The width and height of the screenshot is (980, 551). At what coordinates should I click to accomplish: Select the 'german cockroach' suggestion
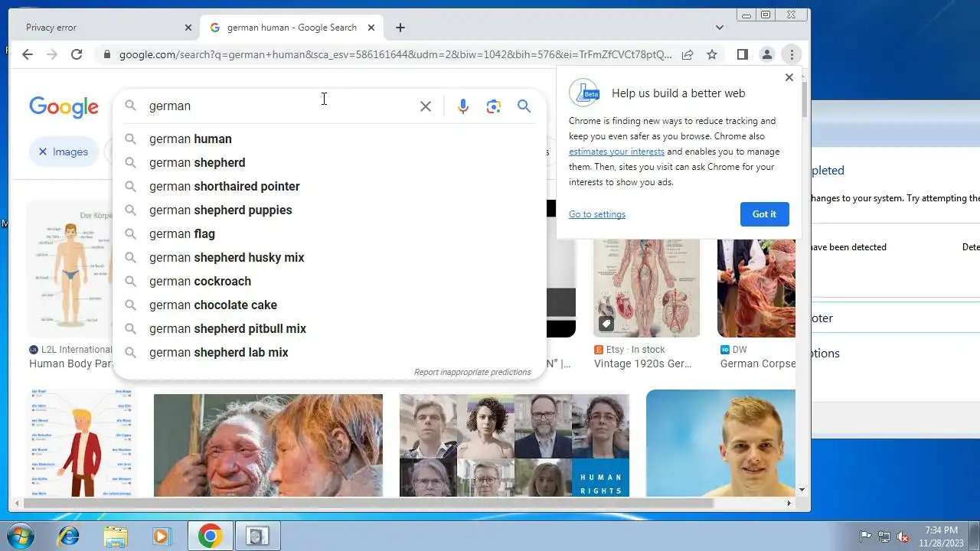(x=329, y=281)
